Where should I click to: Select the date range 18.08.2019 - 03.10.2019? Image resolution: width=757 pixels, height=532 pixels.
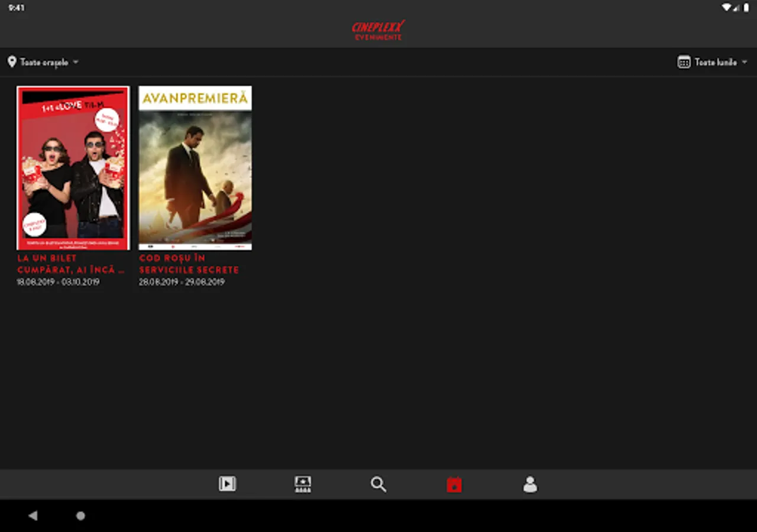tap(58, 282)
